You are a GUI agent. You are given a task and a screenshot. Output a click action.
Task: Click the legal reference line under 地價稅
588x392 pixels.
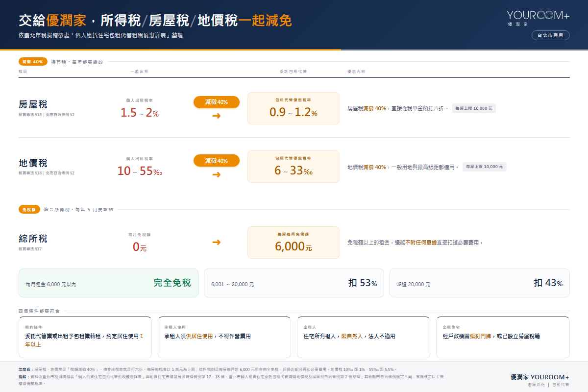coord(47,173)
